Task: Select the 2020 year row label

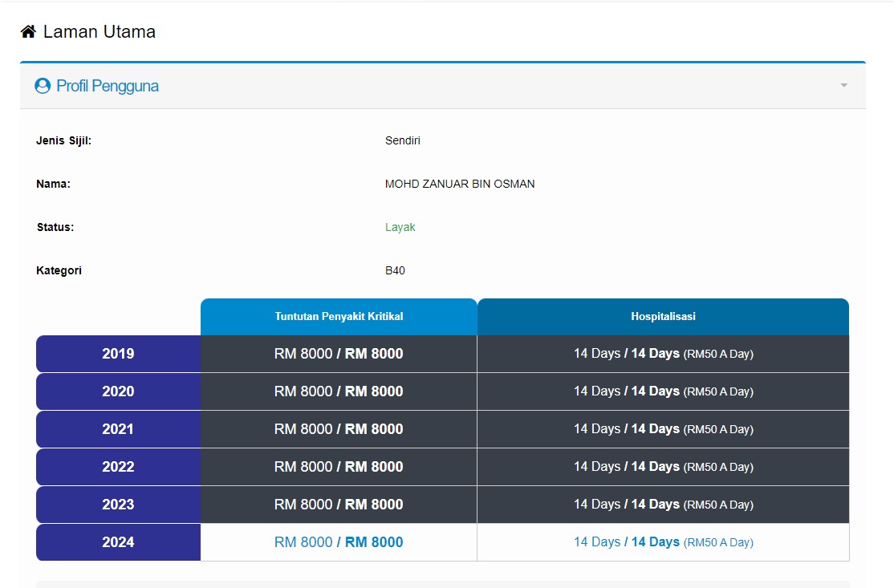Action: [x=118, y=391]
